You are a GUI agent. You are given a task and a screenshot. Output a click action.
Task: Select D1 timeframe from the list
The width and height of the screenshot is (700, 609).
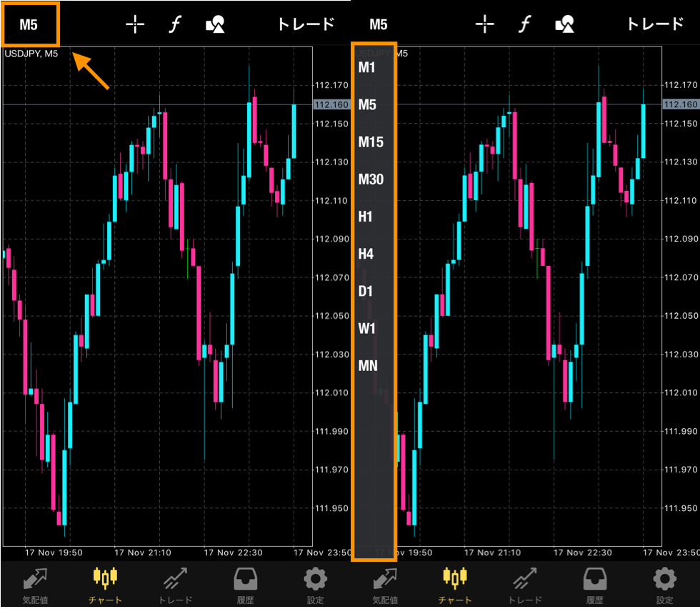[x=365, y=292]
